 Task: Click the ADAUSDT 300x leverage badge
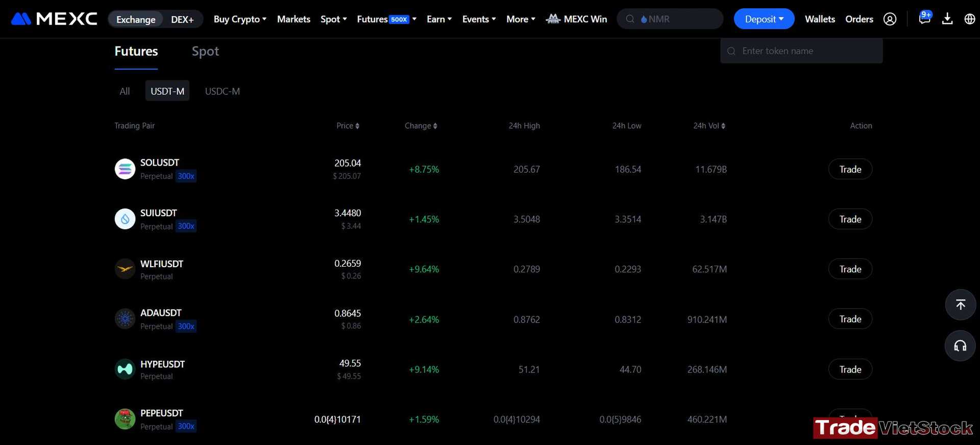pos(186,326)
